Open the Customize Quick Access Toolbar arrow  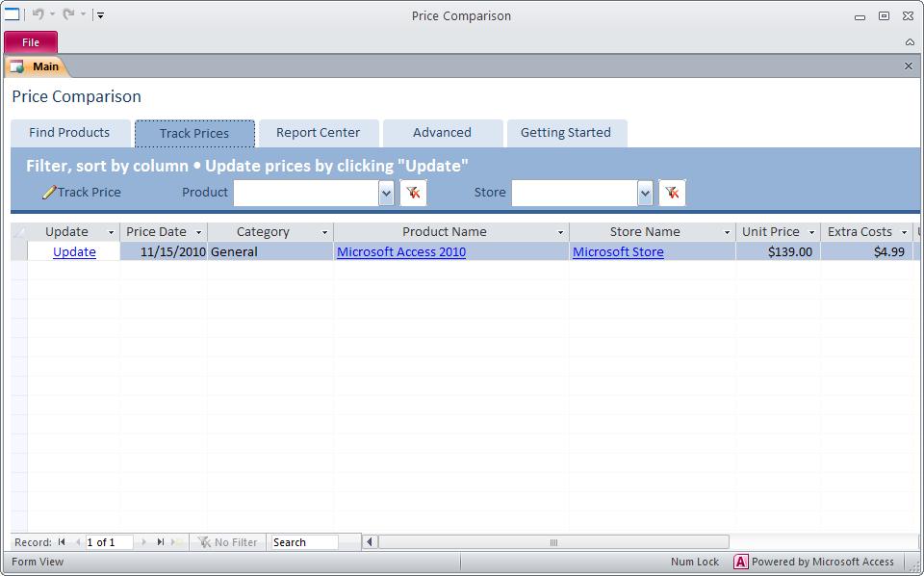[x=101, y=15]
